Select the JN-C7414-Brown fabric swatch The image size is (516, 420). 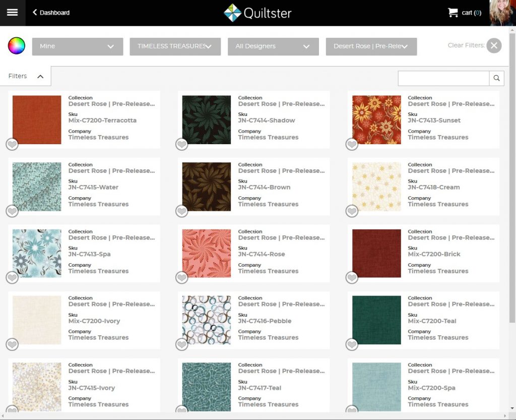pos(207,187)
